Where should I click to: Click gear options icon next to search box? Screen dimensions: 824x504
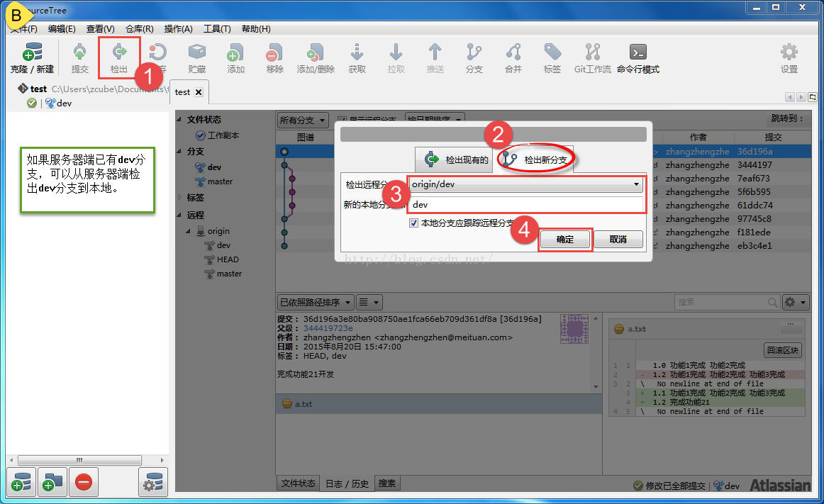tap(794, 302)
